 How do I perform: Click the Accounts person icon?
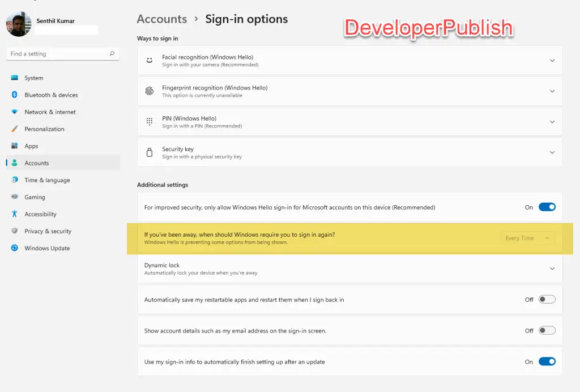pyautogui.click(x=14, y=163)
